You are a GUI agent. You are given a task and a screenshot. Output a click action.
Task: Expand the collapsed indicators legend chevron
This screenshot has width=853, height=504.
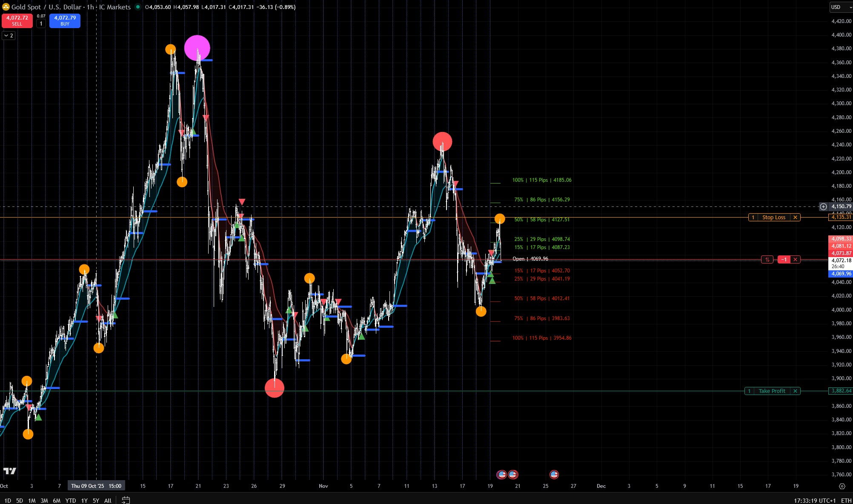coord(9,36)
